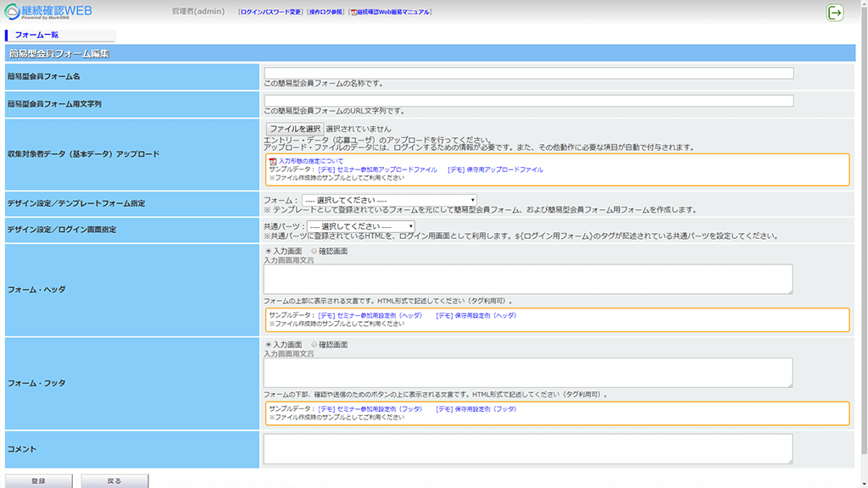Click the ファイルを選択 button

pyautogui.click(x=294, y=129)
